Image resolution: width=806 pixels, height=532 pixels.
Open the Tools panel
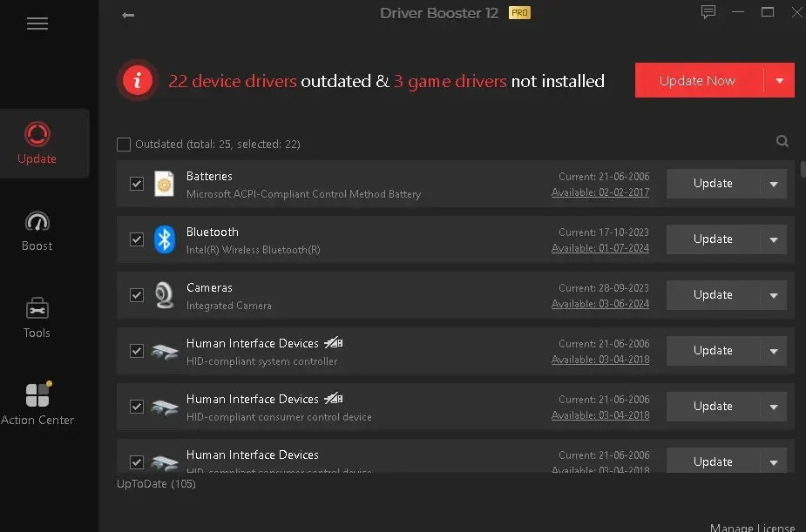pyautogui.click(x=37, y=316)
